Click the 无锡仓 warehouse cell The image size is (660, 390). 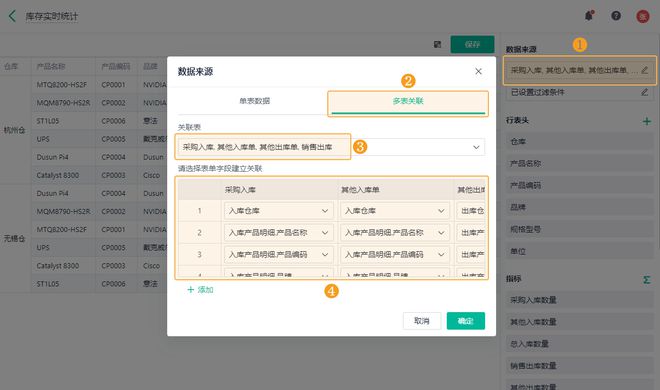pyautogui.click(x=15, y=239)
